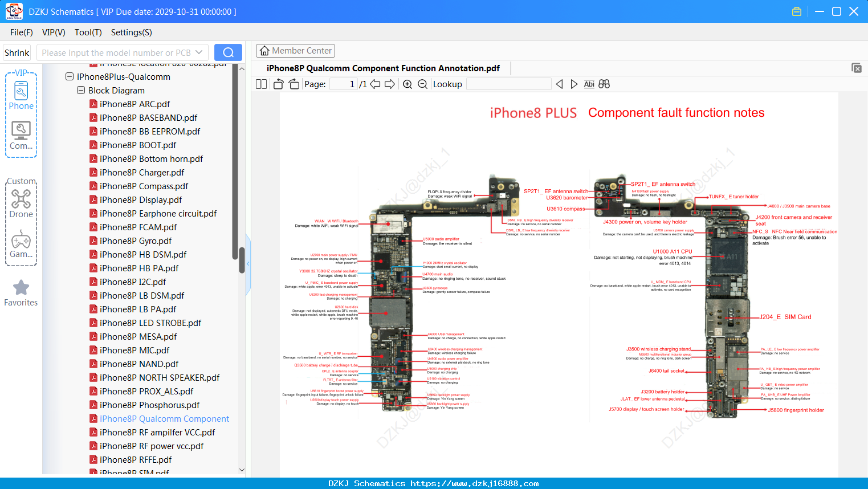The height and width of the screenshot is (489, 868).
Task: Open Favorites star
Action: point(21,294)
